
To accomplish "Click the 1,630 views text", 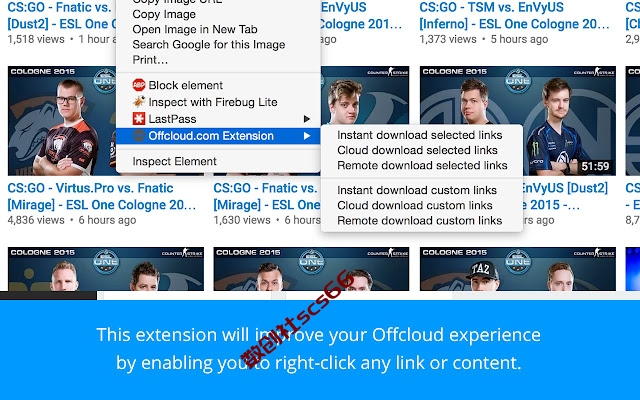I will [242, 220].
